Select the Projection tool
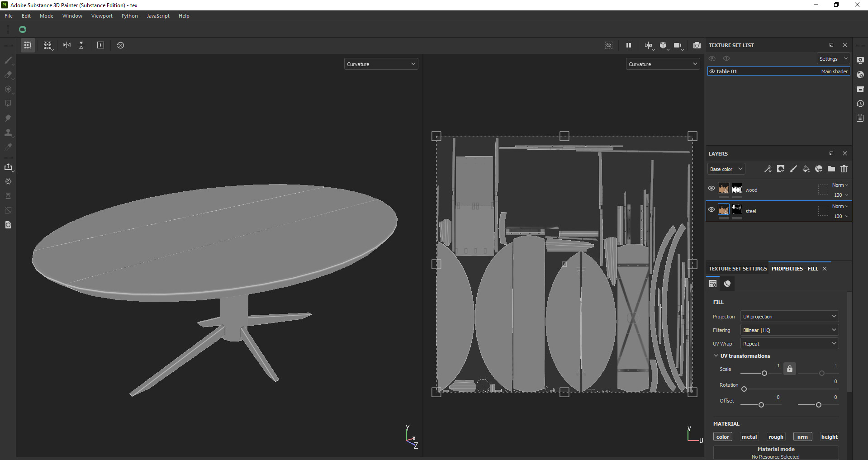The height and width of the screenshot is (460, 868). click(8, 89)
